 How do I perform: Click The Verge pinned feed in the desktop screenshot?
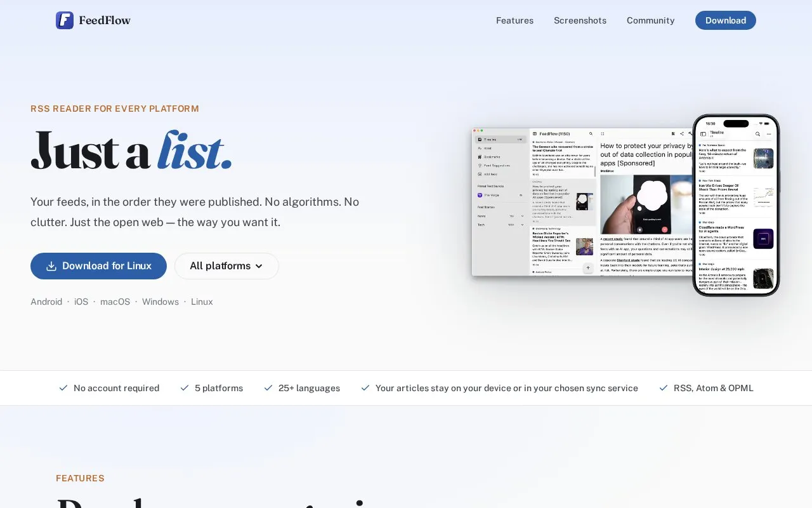click(501, 195)
